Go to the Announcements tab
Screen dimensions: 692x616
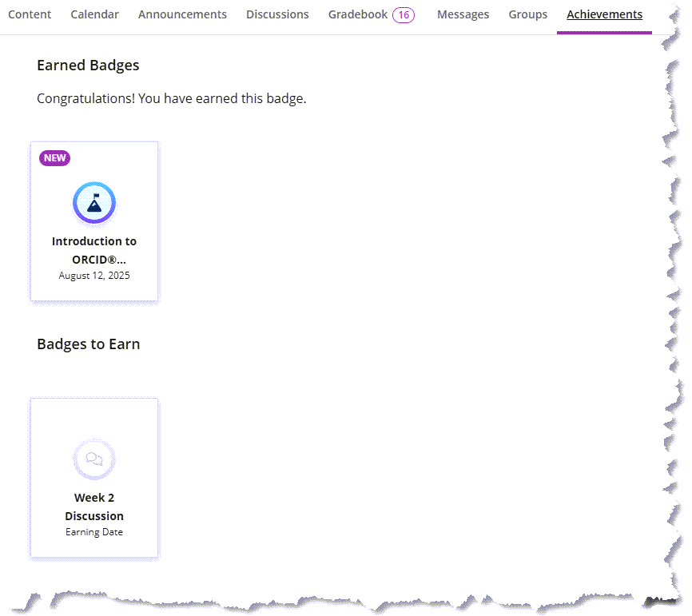[182, 14]
